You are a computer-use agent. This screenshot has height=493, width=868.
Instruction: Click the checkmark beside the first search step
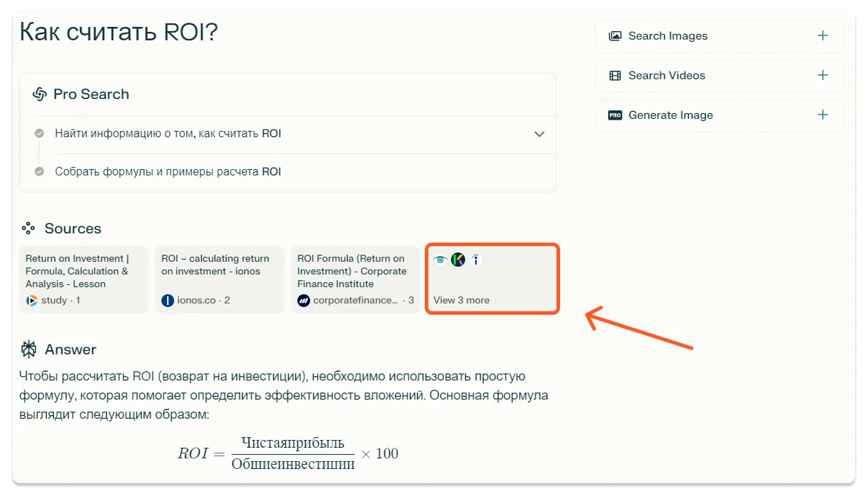pos(39,134)
